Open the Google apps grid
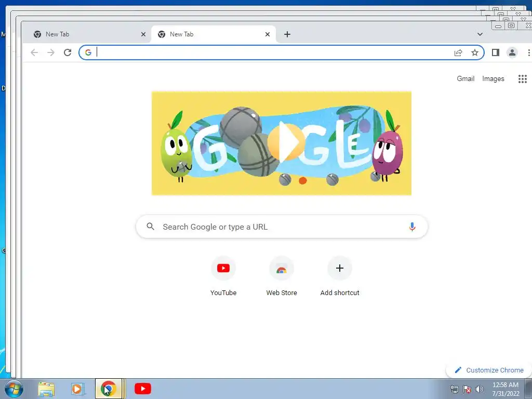 [x=523, y=79]
